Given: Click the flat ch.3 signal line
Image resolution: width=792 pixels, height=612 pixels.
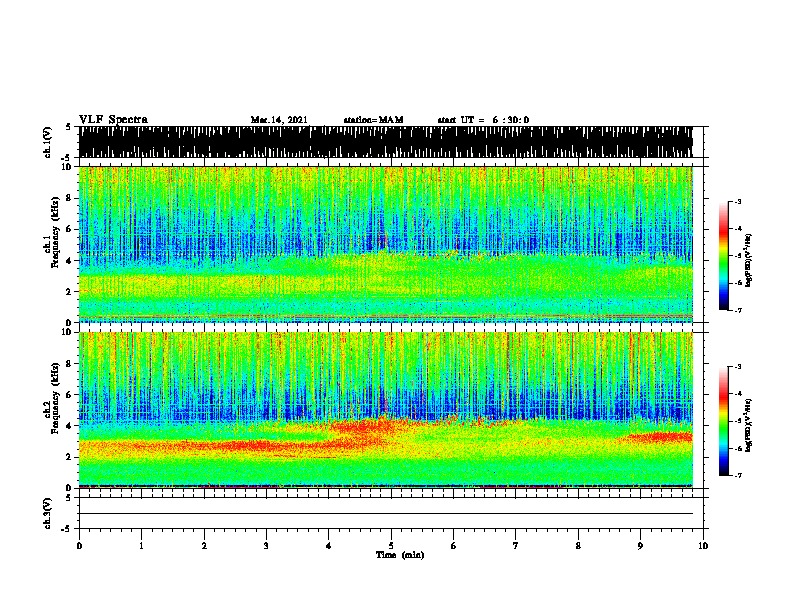Looking at the screenshot, I should [386, 514].
